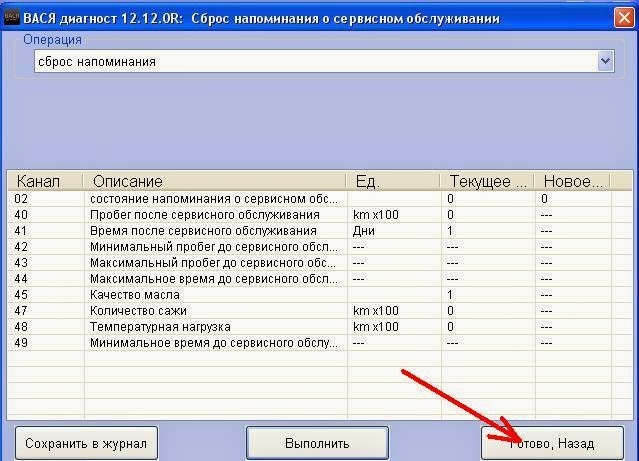Click the Новое column header
The height and width of the screenshot is (461, 639).
tap(572, 181)
